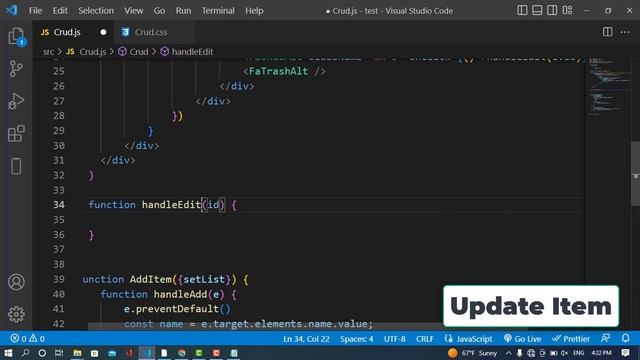Screen dimensions: 640x360
Task: Open the Run and Debug view
Action: click(x=16, y=101)
